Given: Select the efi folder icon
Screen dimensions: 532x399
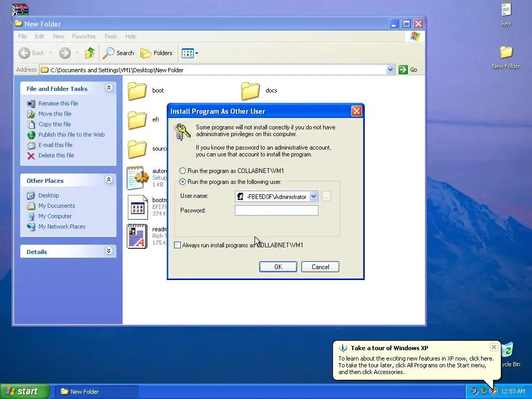Looking at the screenshot, I should point(137,120).
